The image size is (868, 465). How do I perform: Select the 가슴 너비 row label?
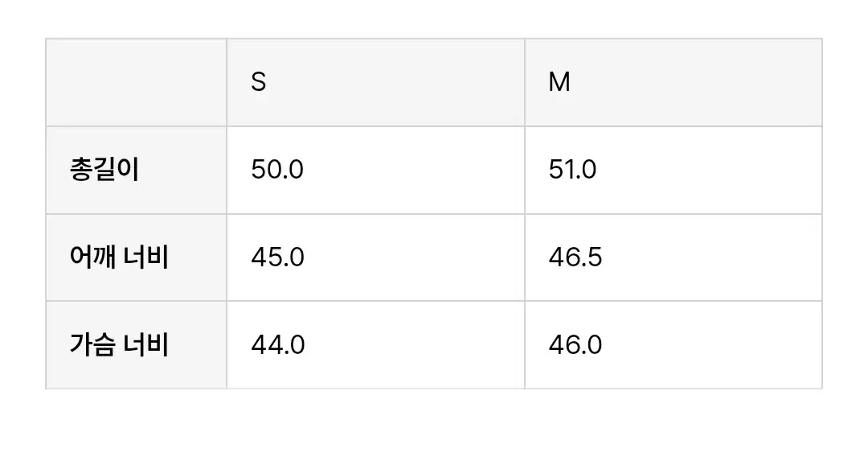point(119,345)
